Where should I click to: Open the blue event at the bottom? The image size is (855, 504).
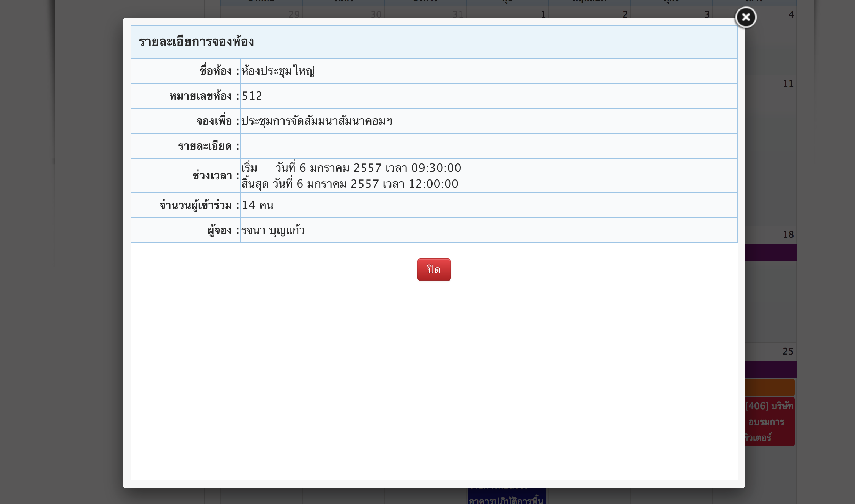tap(507, 496)
